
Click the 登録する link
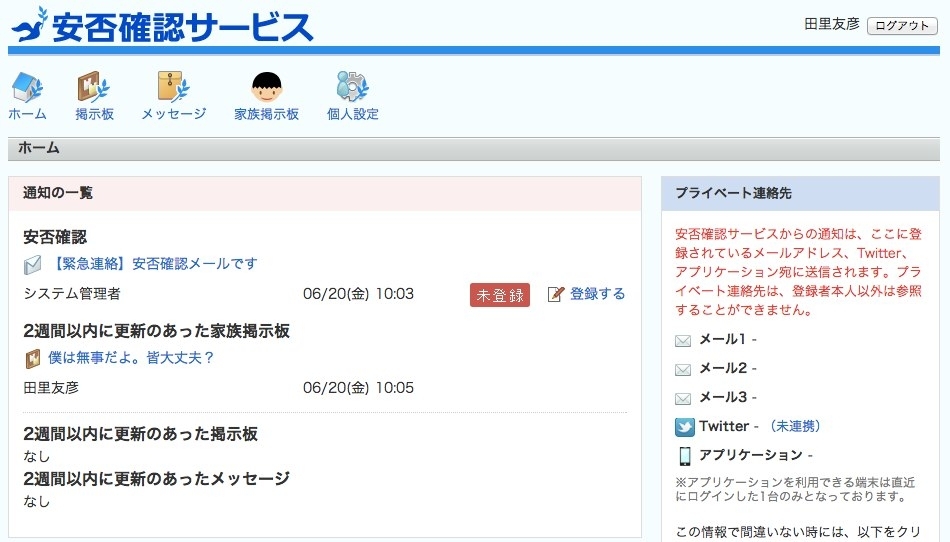click(x=597, y=294)
